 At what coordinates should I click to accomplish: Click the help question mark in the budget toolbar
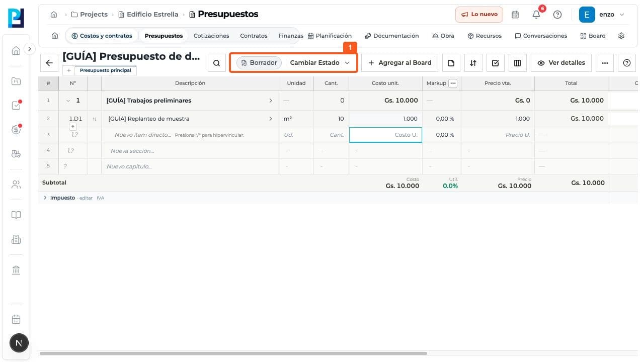point(627,63)
